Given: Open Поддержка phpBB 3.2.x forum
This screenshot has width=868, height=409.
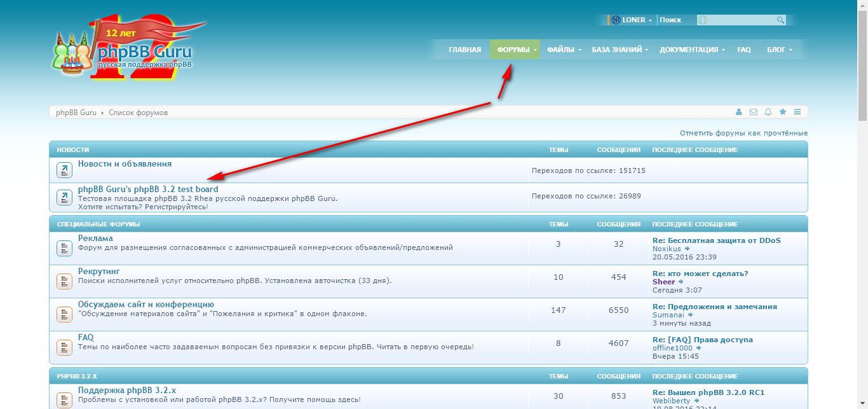Looking at the screenshot, I should (127, 390).
